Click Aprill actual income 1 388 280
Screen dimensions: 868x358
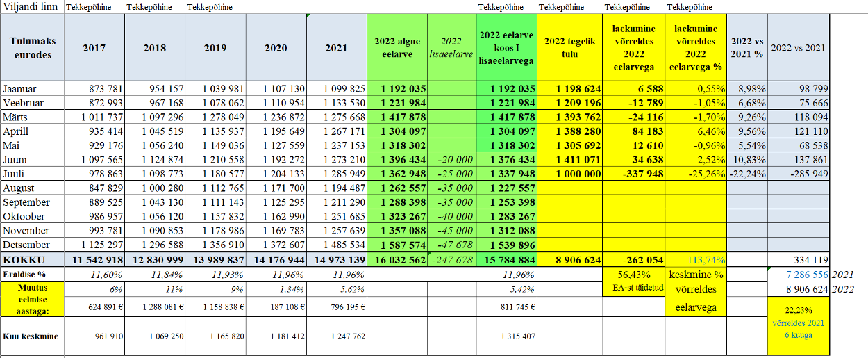(x=569, y=131)
